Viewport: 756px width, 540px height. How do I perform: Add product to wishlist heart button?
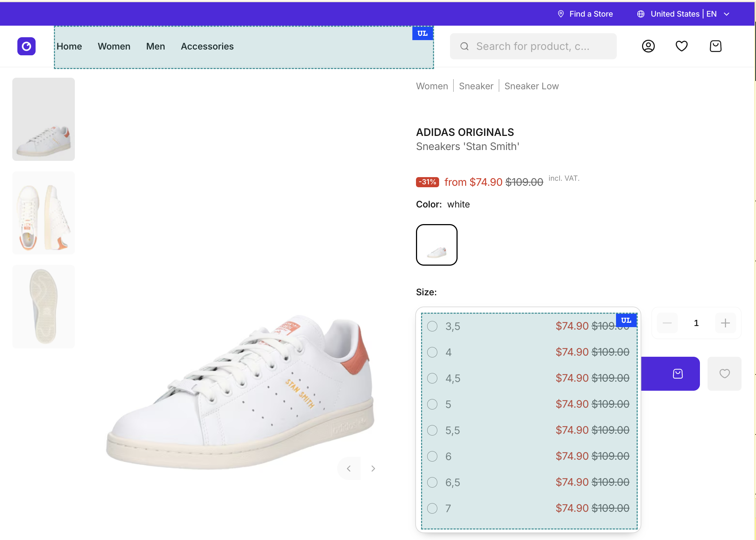pyautogui.click(x=725, y=374)
